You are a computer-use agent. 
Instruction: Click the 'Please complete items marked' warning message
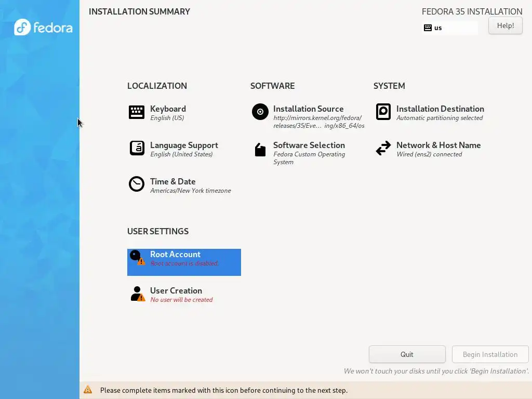click(224, 390)
